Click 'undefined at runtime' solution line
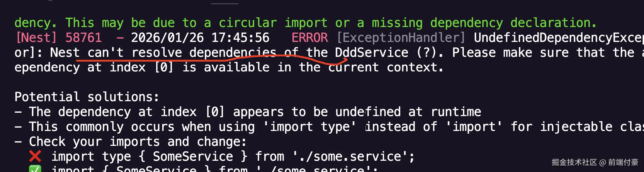Viewport: 644px width, 172px height. [408, 112]
